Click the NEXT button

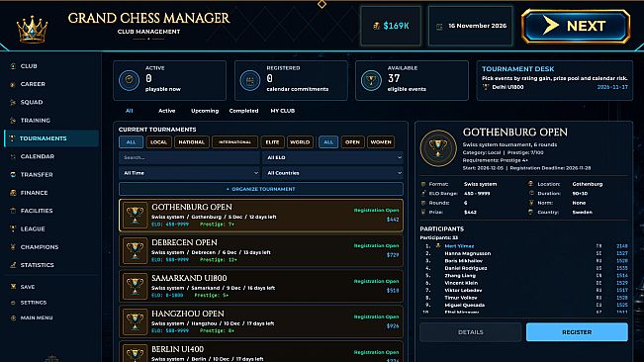tap(576, 27)
